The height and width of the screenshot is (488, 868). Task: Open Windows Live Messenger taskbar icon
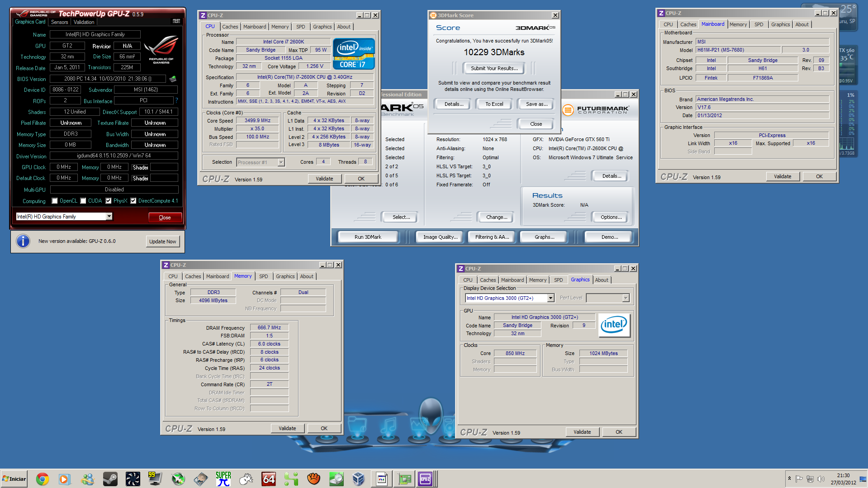(x=87, y=479)
